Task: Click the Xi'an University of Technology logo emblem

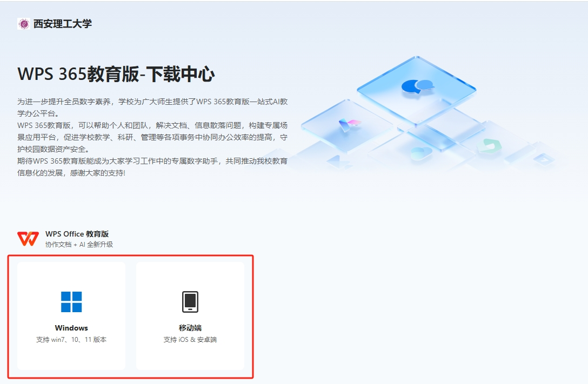Action: pos(24,24)
